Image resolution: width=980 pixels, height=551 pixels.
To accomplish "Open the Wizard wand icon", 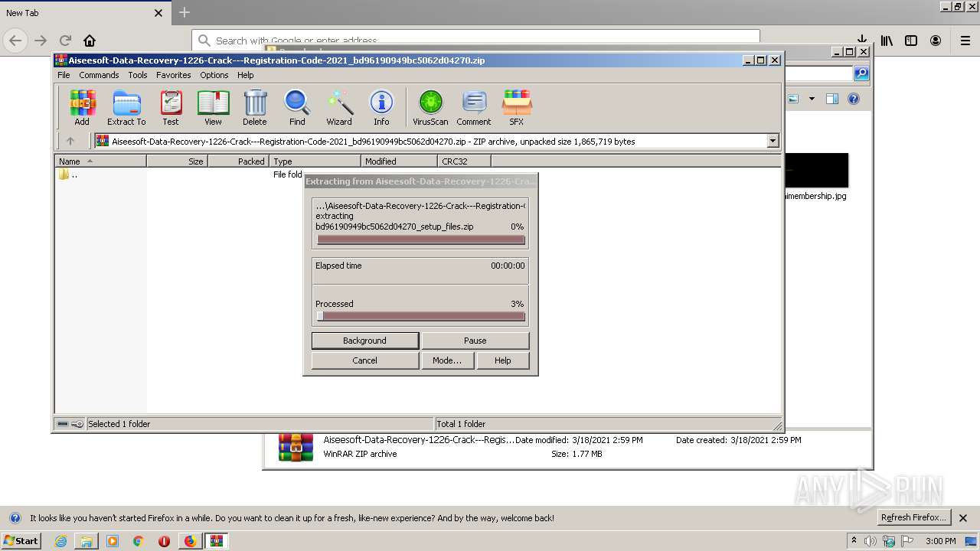I will (339, 107).
